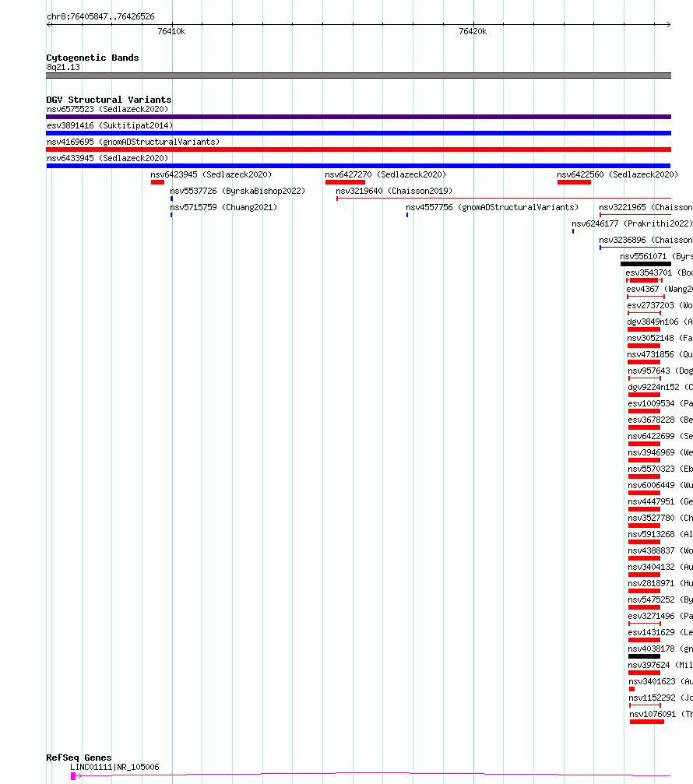Open nsv5475252 variant label
The width and height of the screenshot is (693, 784).
660,599
